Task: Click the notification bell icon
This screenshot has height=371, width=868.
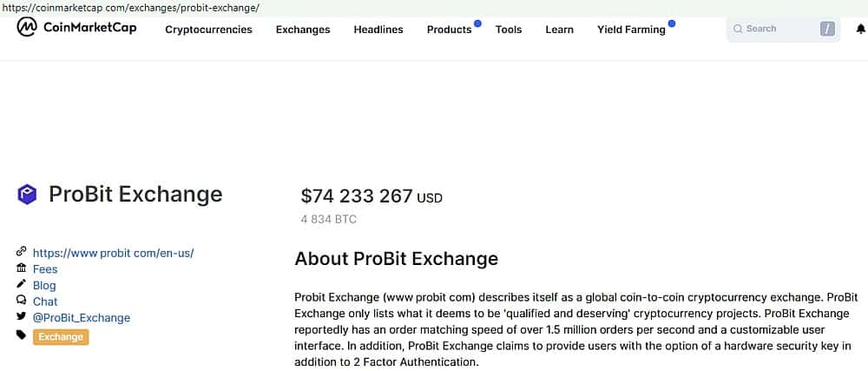Action: (860, 29)
